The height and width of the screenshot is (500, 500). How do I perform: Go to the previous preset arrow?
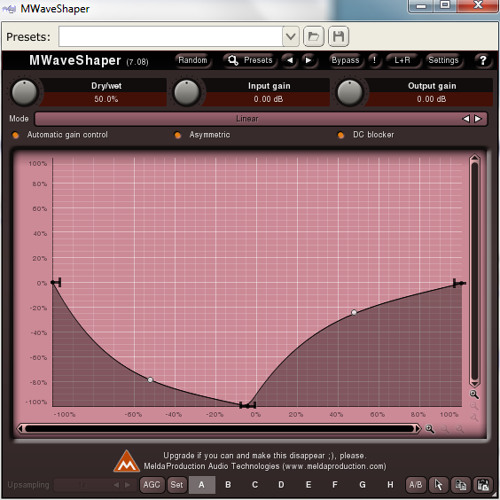pyautogui.click(x=290, y=60)
